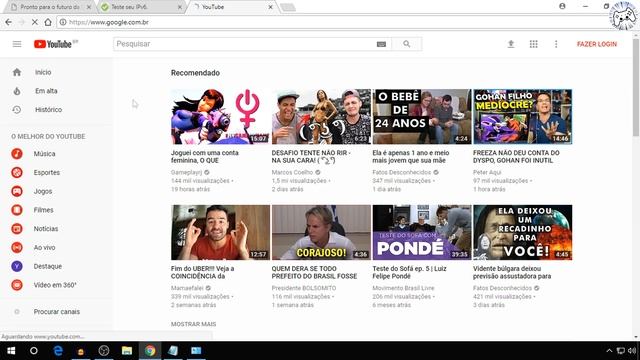Viewport: 640px width, 360px height.
Task: Click the Histórico clock icon
Action: [x=17, y=109]
